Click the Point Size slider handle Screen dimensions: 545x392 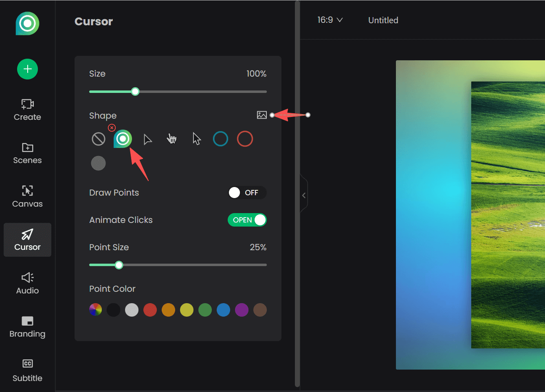point(119,265)
